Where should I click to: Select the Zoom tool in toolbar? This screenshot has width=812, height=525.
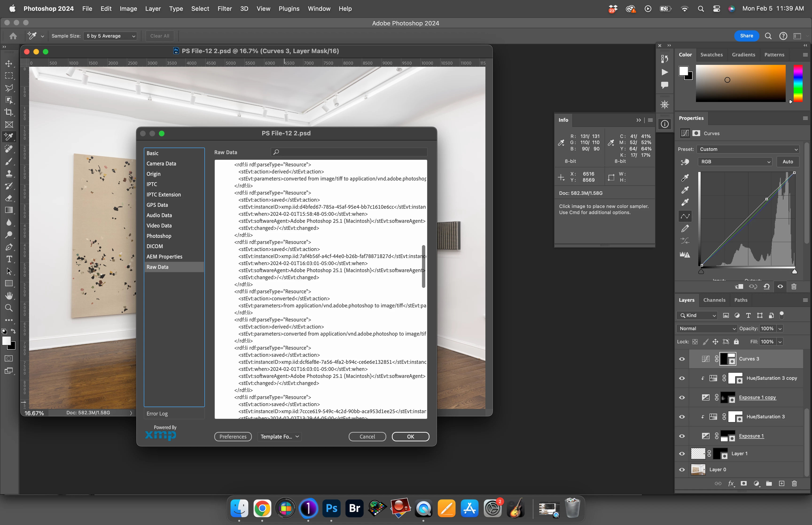(9, 308)
